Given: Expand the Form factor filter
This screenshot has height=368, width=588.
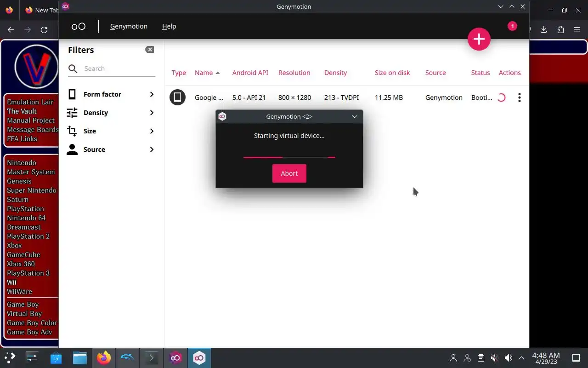Looking at the screenshot, I should click(x=152, y=94).
